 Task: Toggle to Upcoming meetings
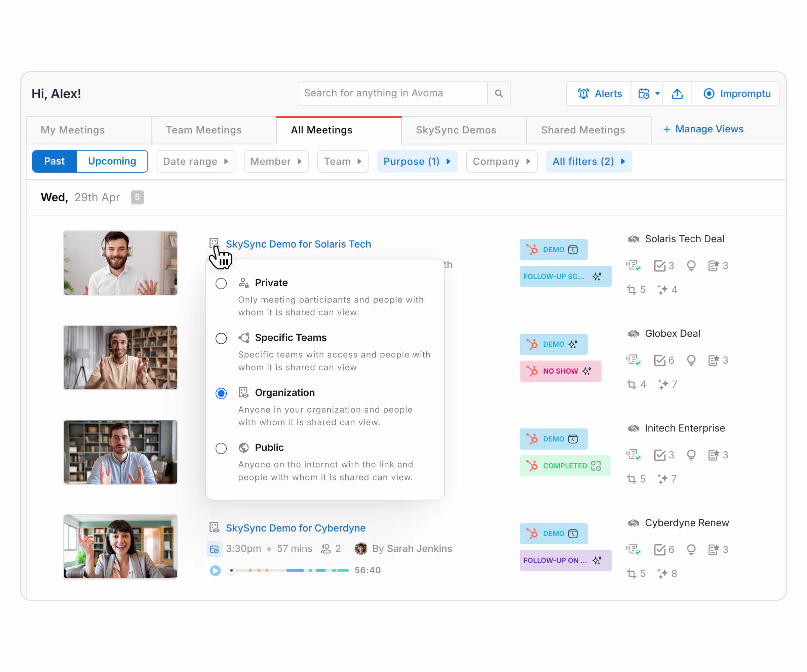click(112, 161)
